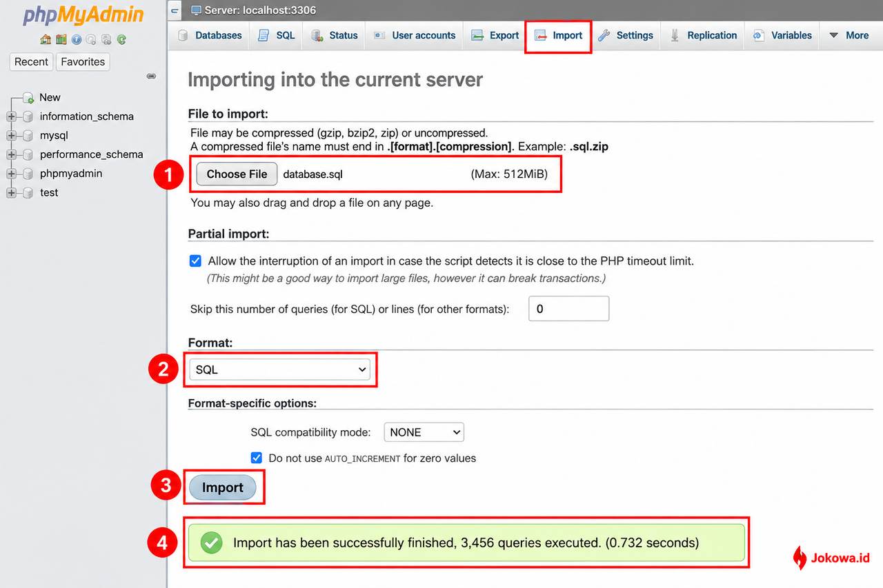Open the SQL compatibility mode dropdown
Image resolution: width=883 pixels, height=588 pixels.
(424, 432)
